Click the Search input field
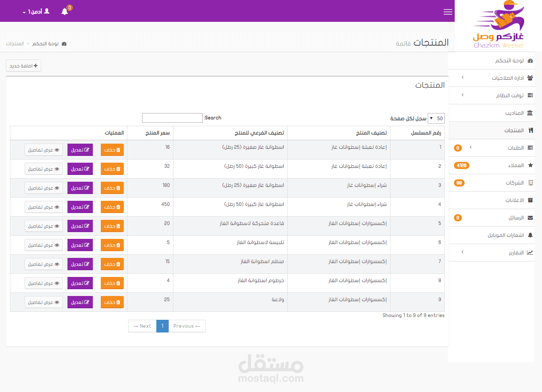Screen dimensions: 542x392 point(172,118)
